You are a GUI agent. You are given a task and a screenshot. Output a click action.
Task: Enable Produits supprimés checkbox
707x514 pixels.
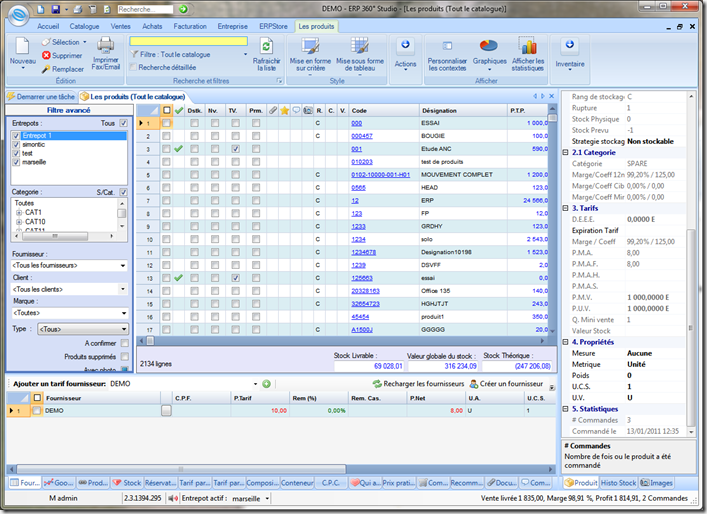tap(124, 357)
